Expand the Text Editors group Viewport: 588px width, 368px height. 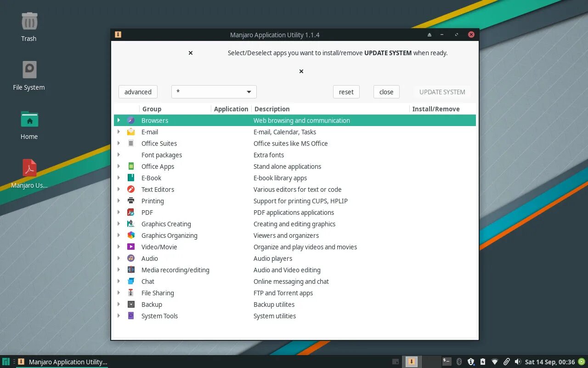pyautogui.click(x=119, y=189)
